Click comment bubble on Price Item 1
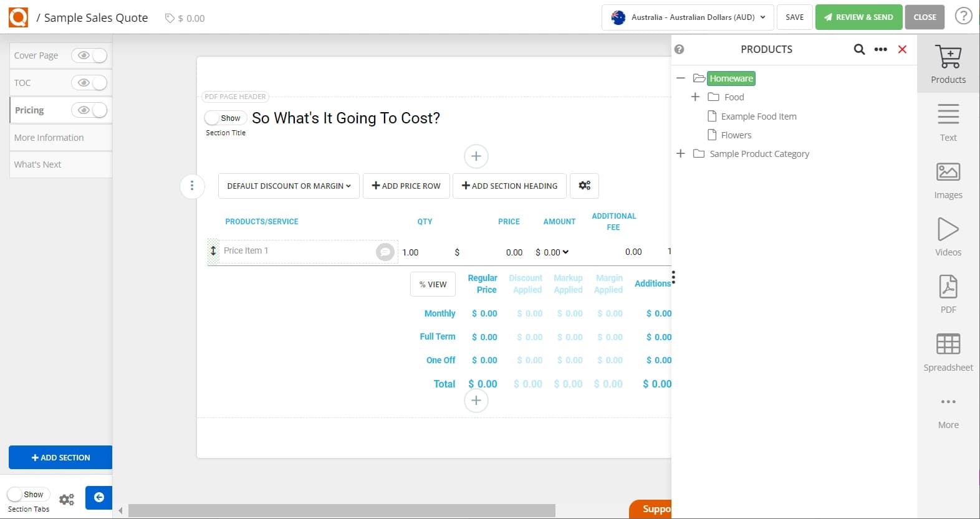Viewport: 980px width, 519px height. pyautogui.click(x=385, y=252)
